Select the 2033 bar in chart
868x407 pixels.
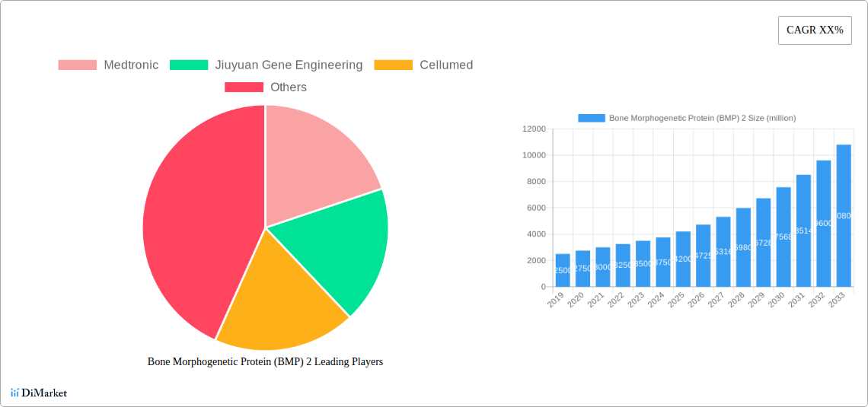point(844,215)
